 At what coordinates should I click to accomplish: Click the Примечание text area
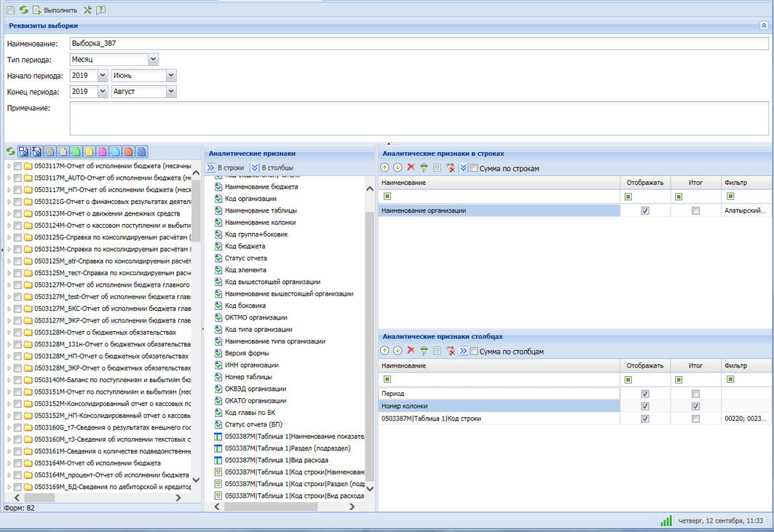[x=419, y=119]
